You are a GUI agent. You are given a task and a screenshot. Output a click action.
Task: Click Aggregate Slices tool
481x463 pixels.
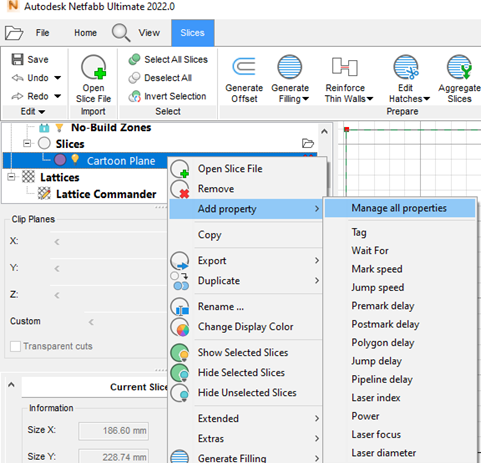tap(459, 80)
